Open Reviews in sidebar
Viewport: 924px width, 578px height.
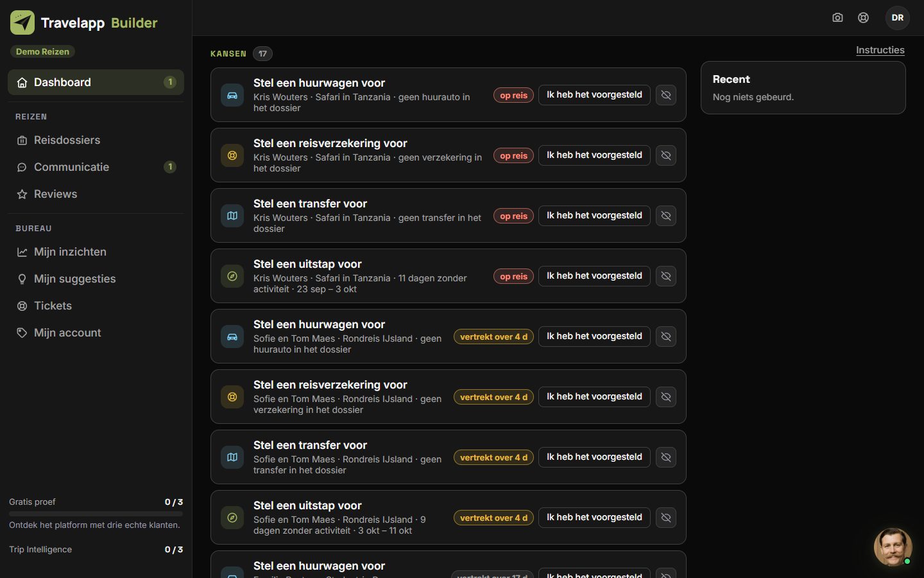click(96, 194)
